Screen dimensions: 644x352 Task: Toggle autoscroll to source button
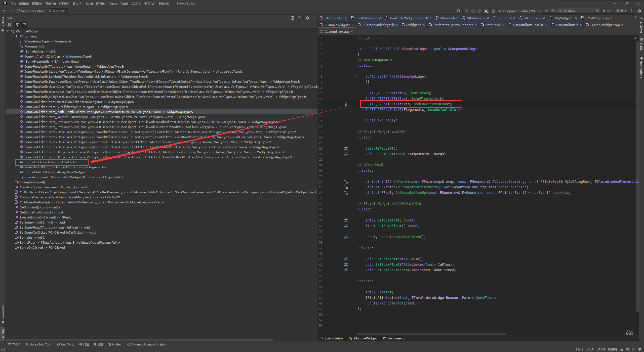(17, 25)
